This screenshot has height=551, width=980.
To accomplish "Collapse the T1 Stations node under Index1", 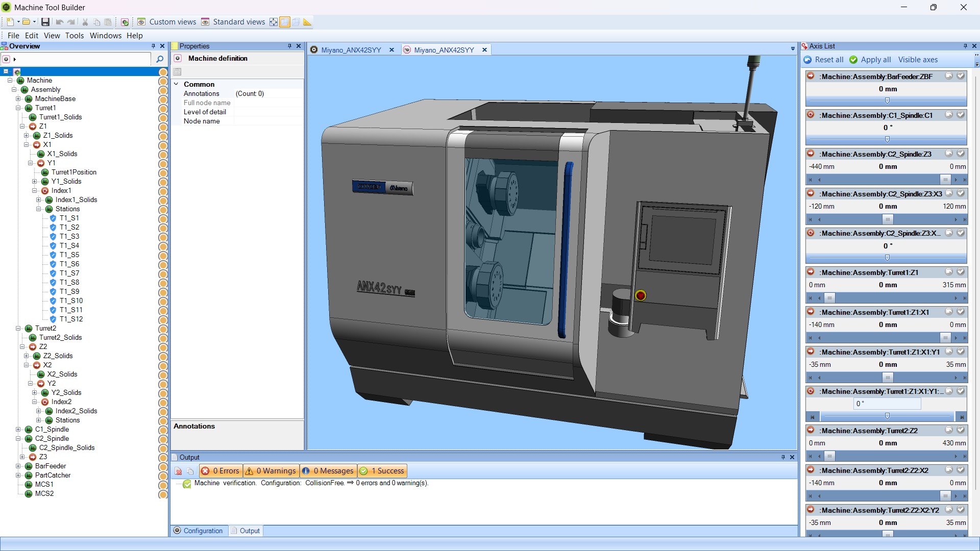I will coord(39,209).
